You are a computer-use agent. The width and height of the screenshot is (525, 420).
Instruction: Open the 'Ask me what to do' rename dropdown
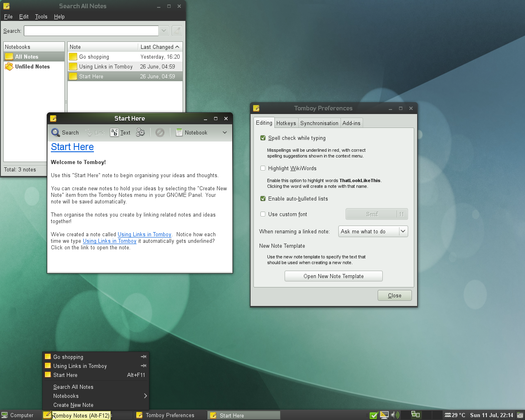point(373,231)
